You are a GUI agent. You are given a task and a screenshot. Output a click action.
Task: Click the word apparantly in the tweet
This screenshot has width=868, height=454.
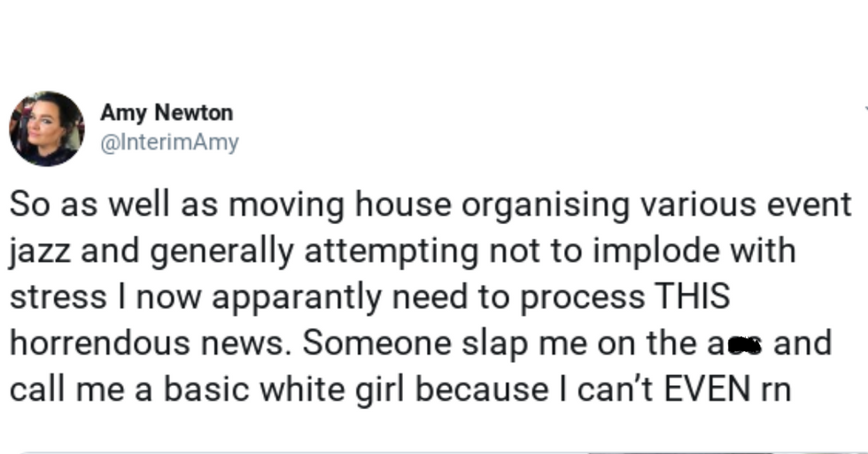tap(297, 298)
